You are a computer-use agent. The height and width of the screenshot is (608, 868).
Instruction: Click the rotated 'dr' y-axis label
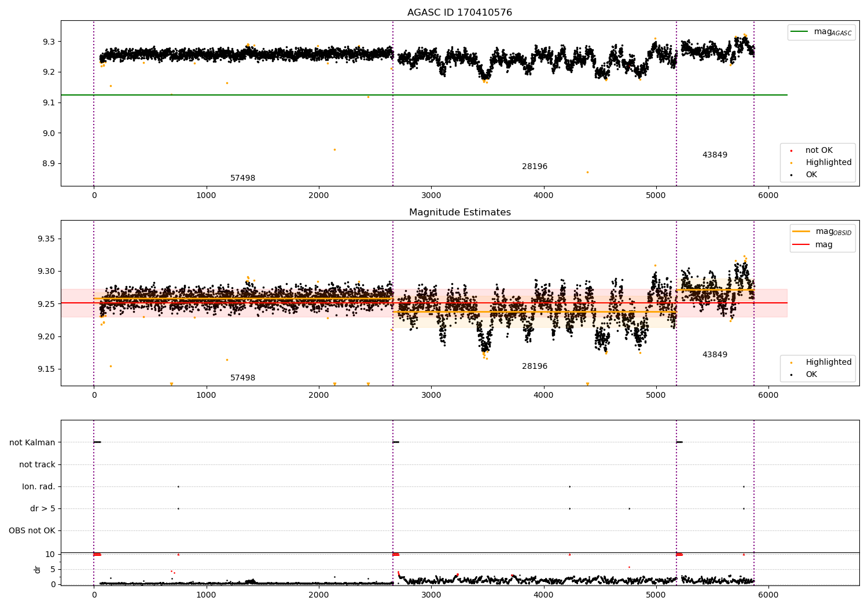point(38,569)
